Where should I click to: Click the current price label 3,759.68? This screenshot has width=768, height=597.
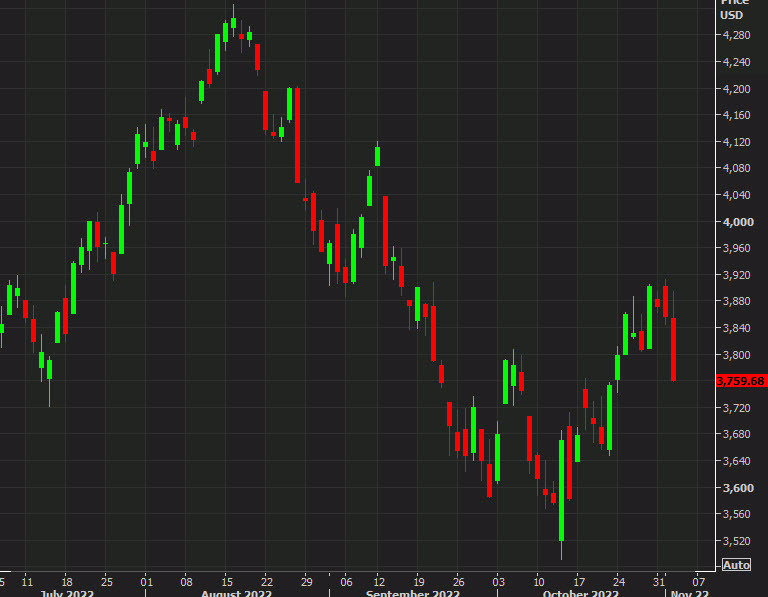coord(741,381)
